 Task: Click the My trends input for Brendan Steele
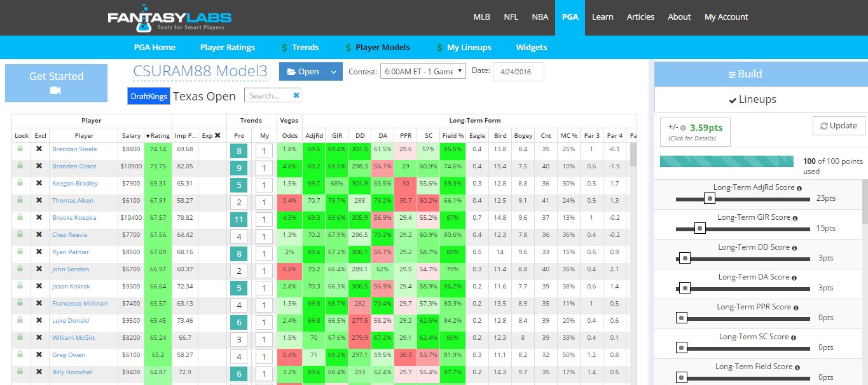click(x=264, y=151)
